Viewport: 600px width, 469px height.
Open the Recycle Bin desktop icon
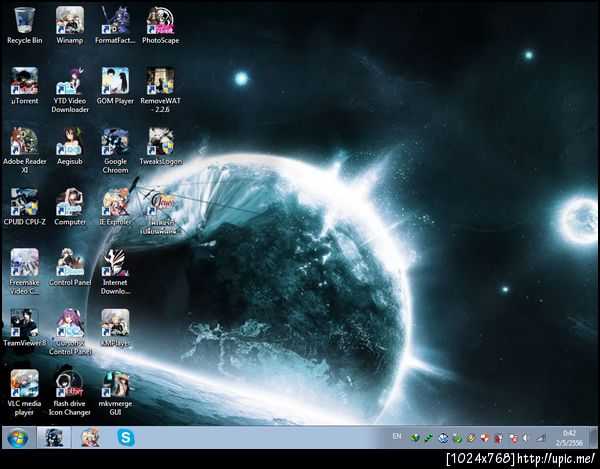24,26
